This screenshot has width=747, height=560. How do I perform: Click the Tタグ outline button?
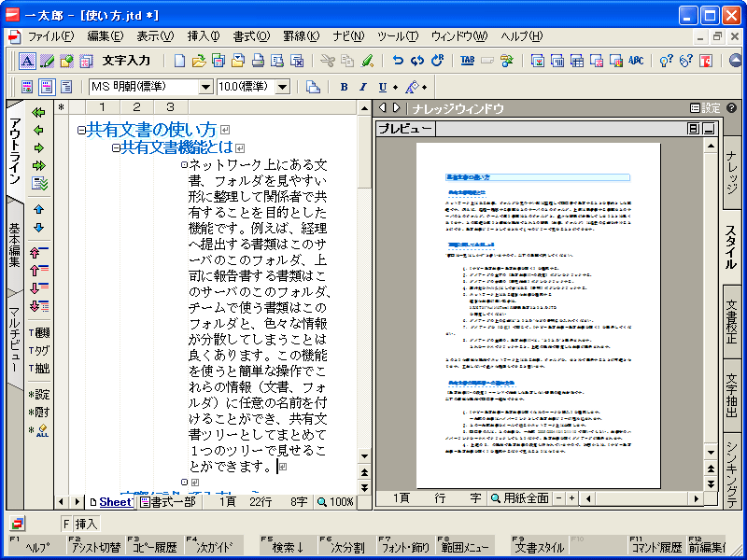[x=39, y=351]
